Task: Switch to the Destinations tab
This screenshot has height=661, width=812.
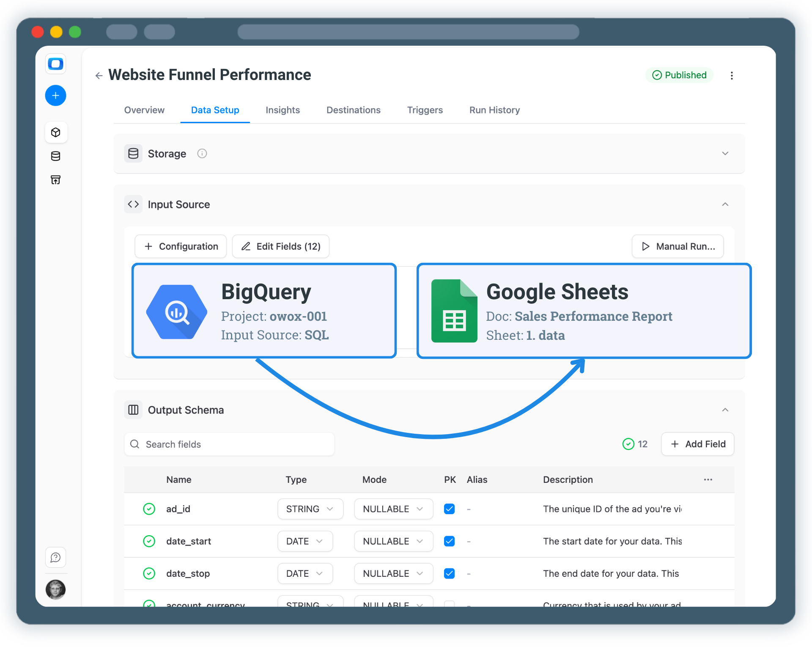Action: pyautogui.click(x=353, y=110)
